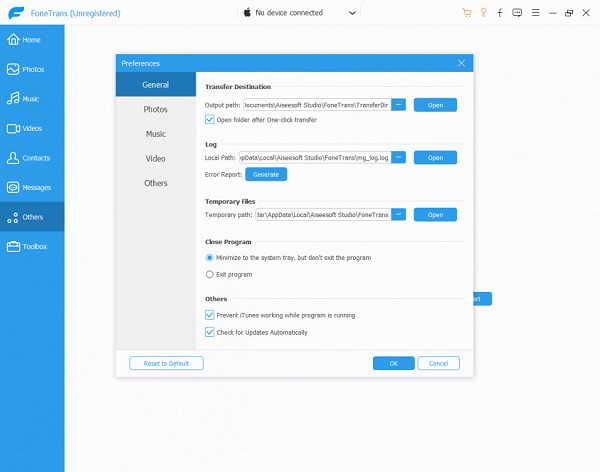Click the shopping cart purchase icon
The width and height of the screenshot is (600, 472).
coord(467,13)
